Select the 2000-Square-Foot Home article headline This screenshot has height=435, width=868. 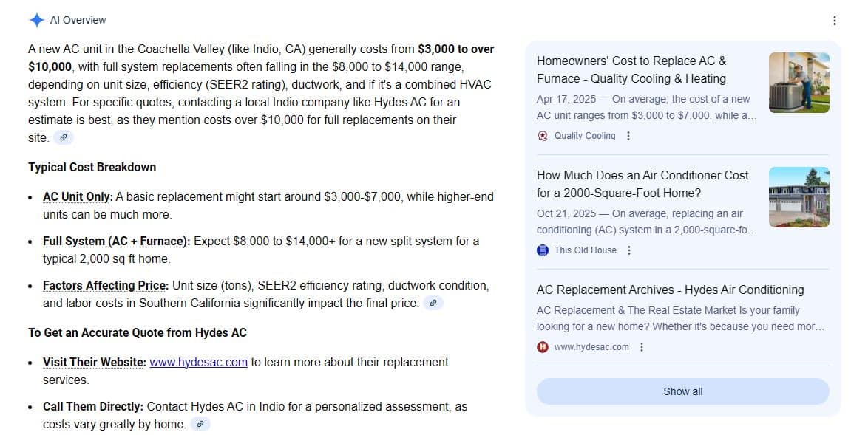point(642,184)
